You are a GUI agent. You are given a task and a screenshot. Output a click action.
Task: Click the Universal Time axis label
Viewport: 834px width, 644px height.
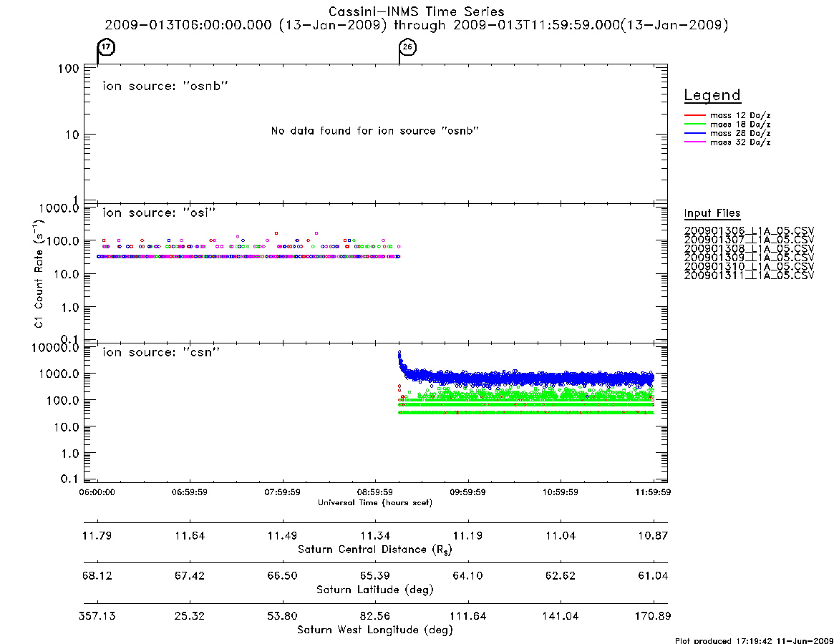coord(375,502)
